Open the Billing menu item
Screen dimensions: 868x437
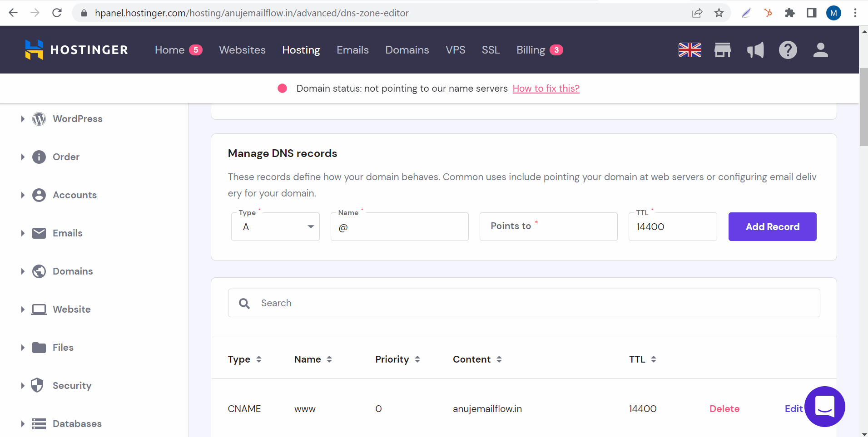point(531,50)
